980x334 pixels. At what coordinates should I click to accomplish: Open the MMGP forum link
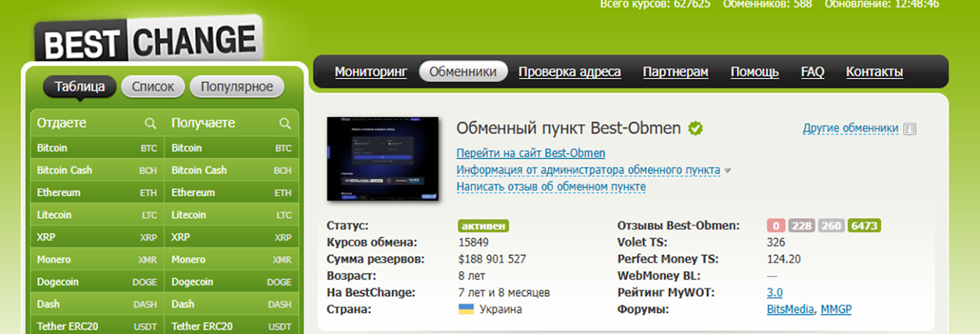pyautogui.click(x=836, y=309)
